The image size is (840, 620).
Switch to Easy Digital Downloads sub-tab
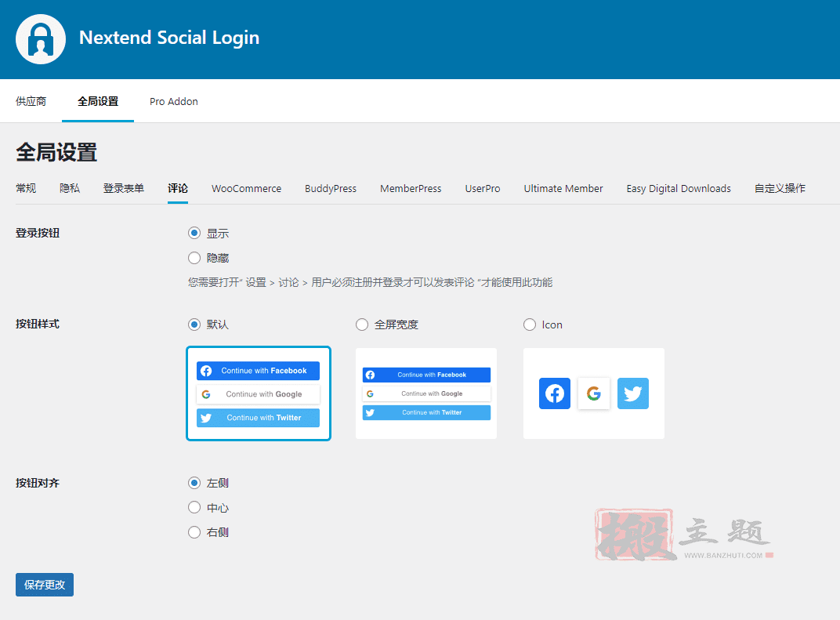[x=679, y=188]
